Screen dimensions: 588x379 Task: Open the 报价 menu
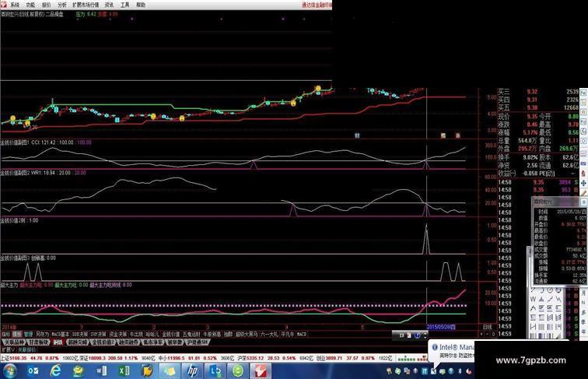tap(46, 5)
